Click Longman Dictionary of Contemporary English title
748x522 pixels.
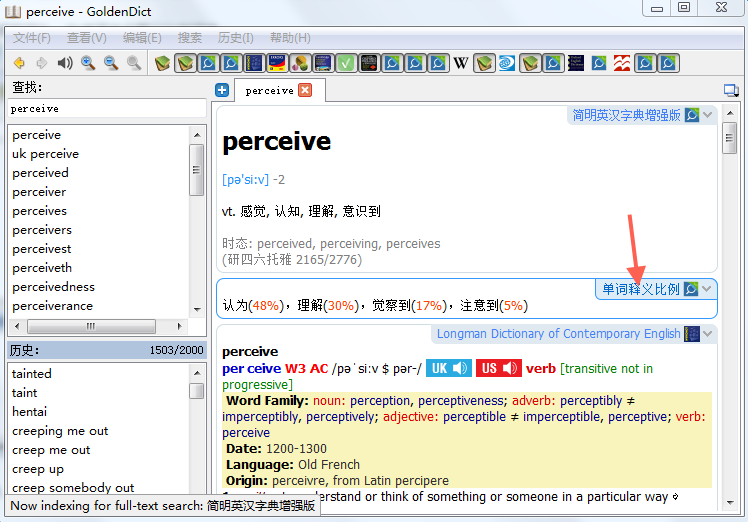coord(559,334)
